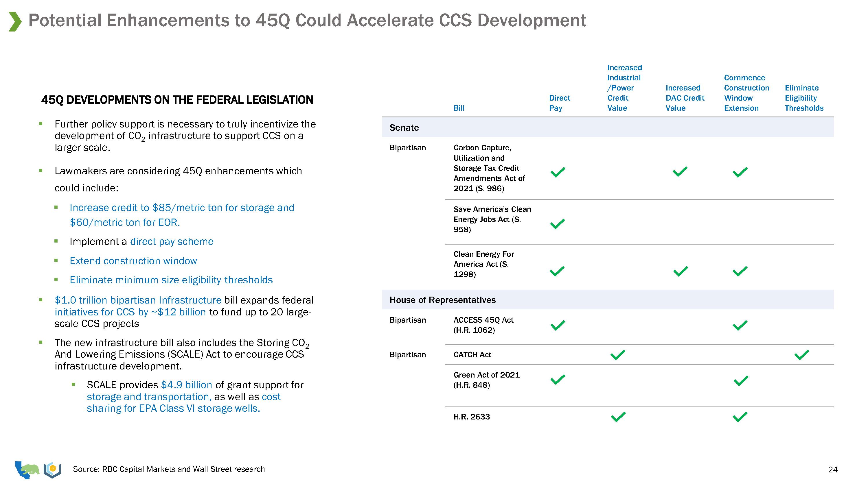Click the California bear logo in the footer
868x488 pixels.
tap(27, 469)
